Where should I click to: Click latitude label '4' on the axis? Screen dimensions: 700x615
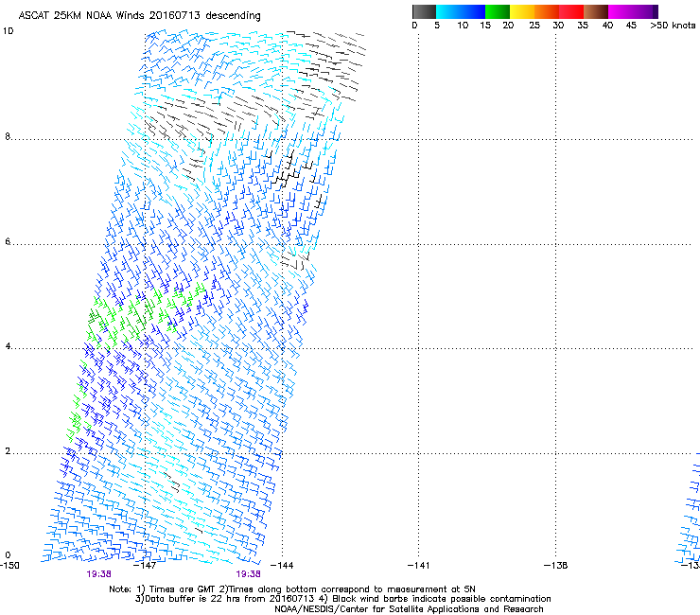pos(8,346)
